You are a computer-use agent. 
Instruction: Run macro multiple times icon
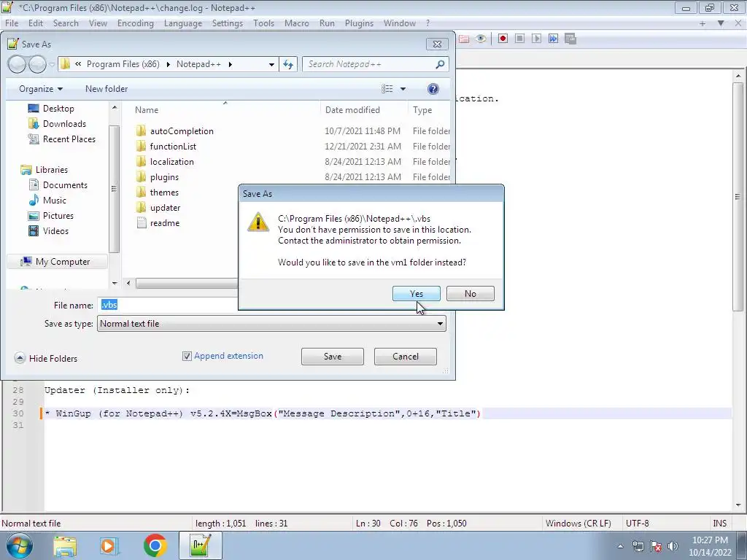[553, 39]
